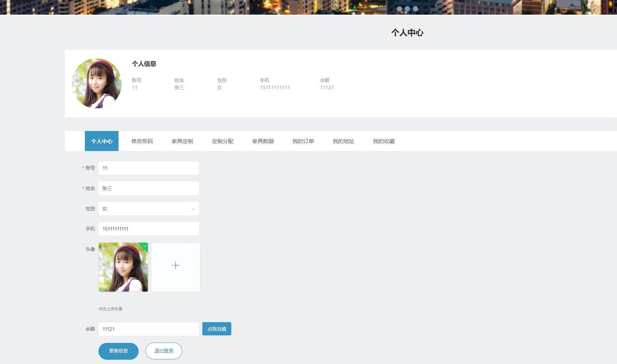Click the chevron arrow in gender field
This screenshot has width=617, height=364.
click(193, 209)
